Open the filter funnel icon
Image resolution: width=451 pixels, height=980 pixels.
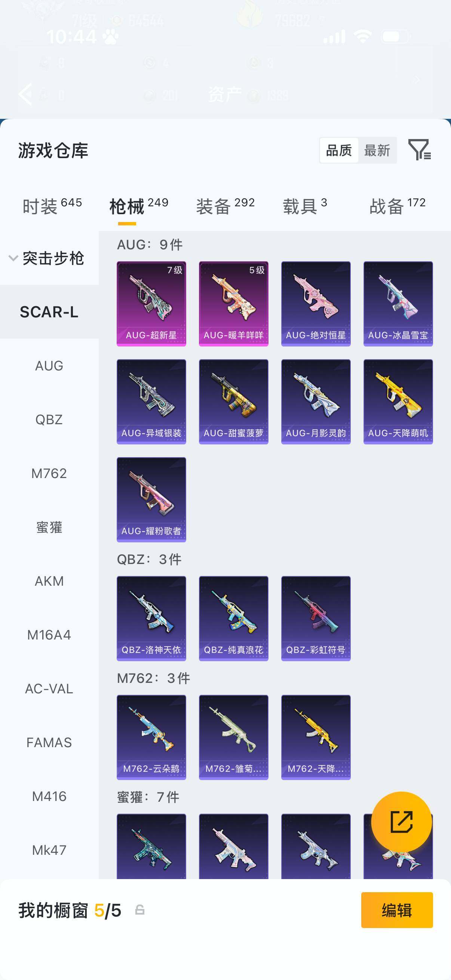pyautogui.click(x=419, y=150)
